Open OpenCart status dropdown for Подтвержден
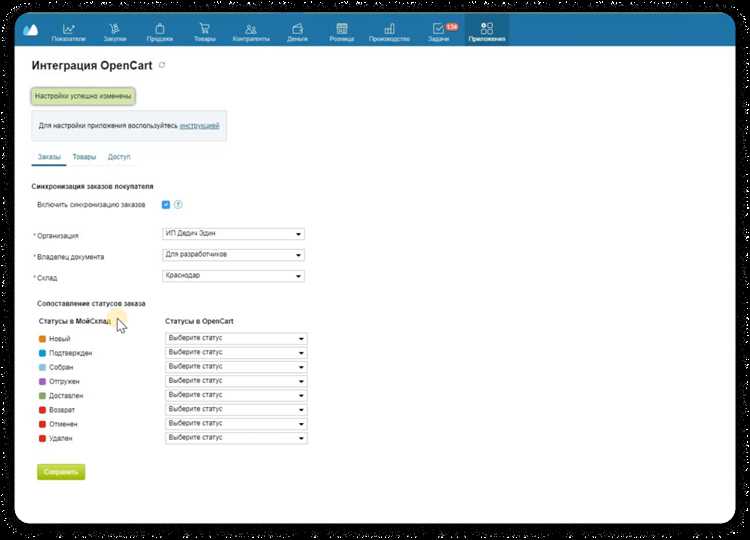This screenshot has height=540, width=750. (236, 353)
